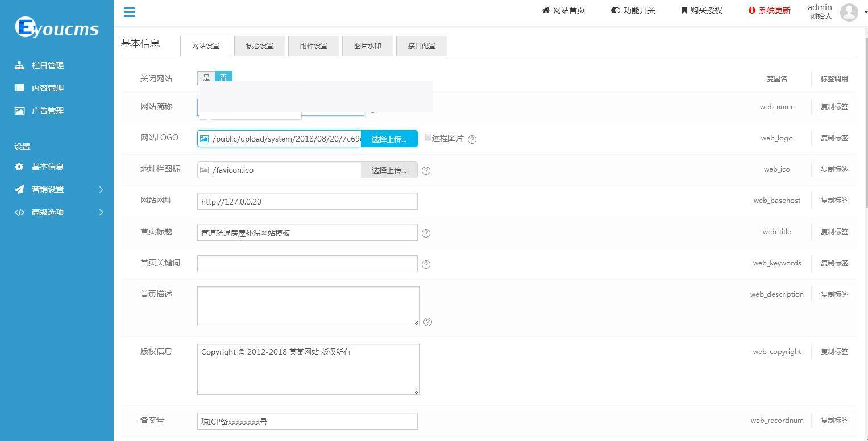Expand the 高级选项 submenu

click(x=57, y=212)
